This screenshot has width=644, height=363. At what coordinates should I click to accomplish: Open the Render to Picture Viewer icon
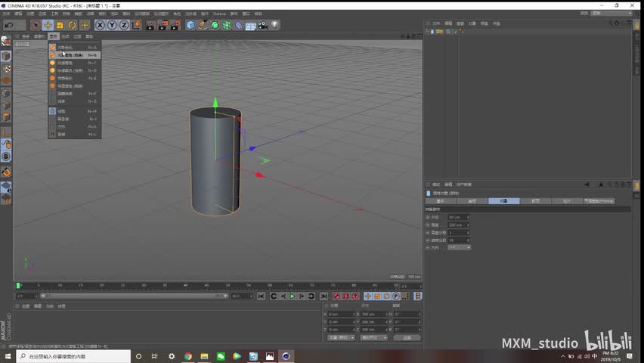point(162,25)
